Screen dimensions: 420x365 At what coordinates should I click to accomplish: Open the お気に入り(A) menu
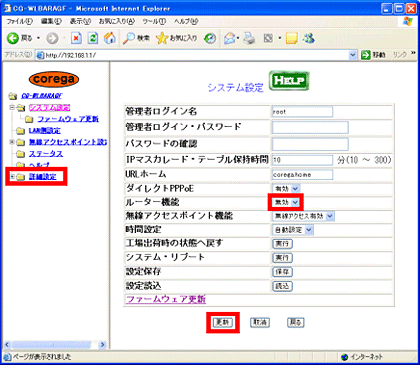(117, 21)
